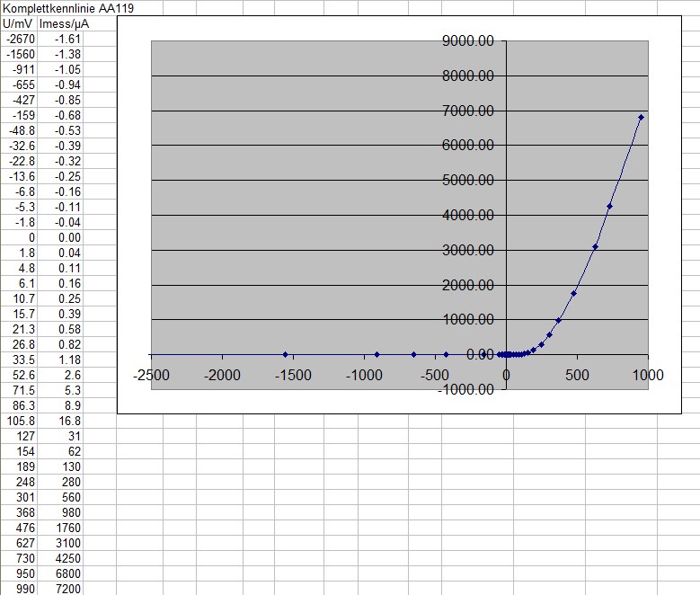This screenshot has width=700, height=595.
Task: Select the y-axis label 2000.00
Action: [468, 285]
